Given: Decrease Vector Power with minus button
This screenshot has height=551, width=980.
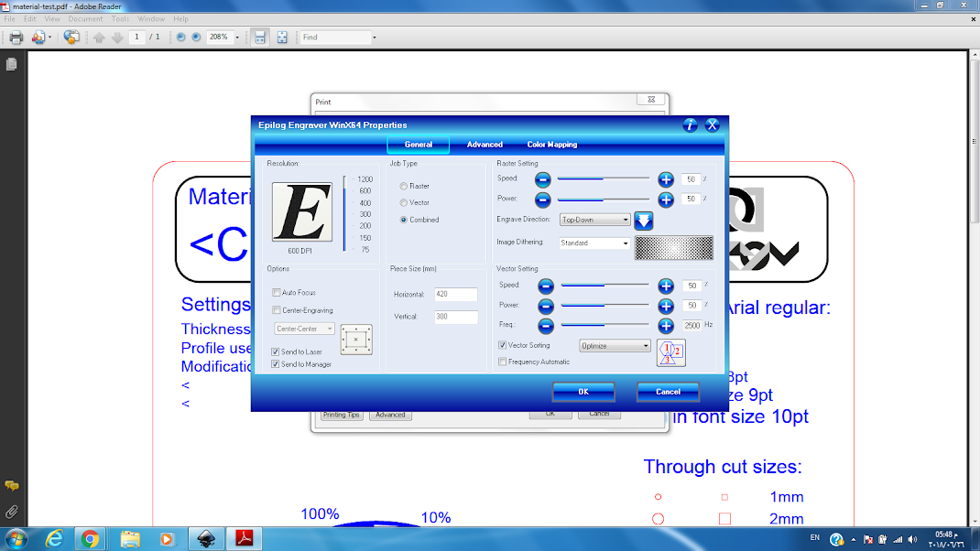Looking at the screenshot, I should pos(546,306).
